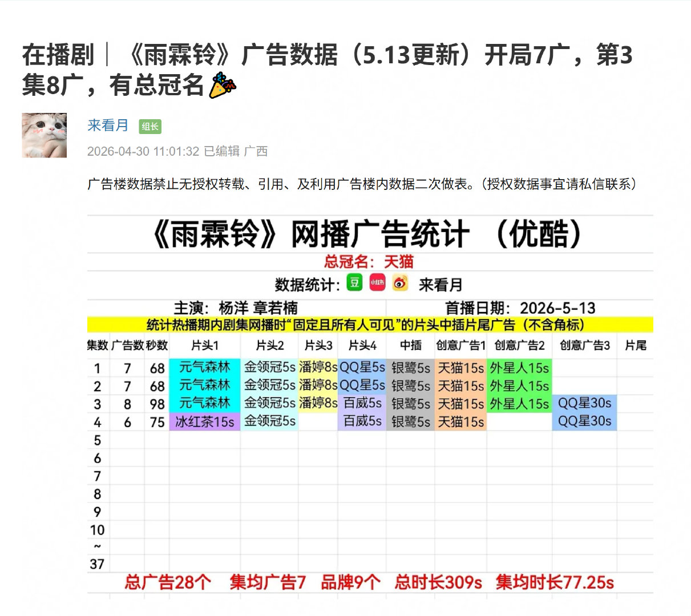Click the 集均时长77.25s summary text

pos(555,582)
